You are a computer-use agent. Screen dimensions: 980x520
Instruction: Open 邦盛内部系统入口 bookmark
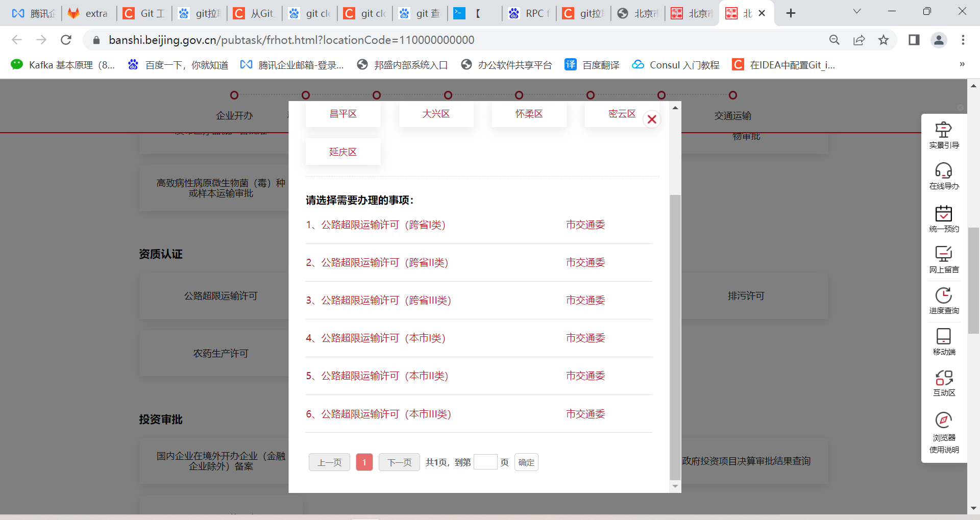pos(402,65)
